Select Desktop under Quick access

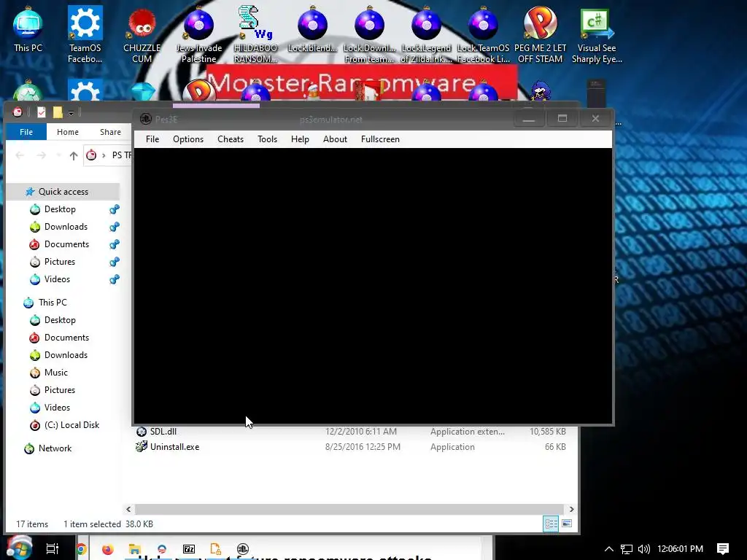(60, 209)
